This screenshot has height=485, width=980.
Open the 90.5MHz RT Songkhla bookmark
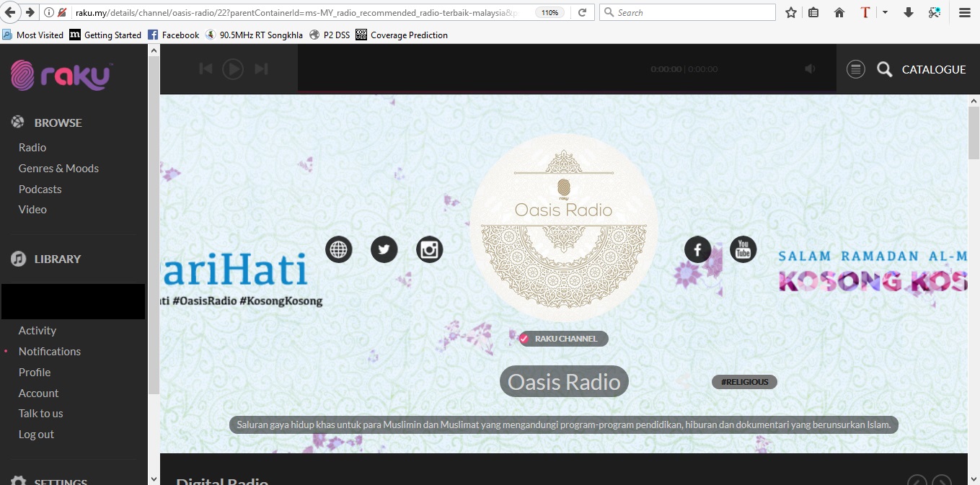[x=254, y=35]
